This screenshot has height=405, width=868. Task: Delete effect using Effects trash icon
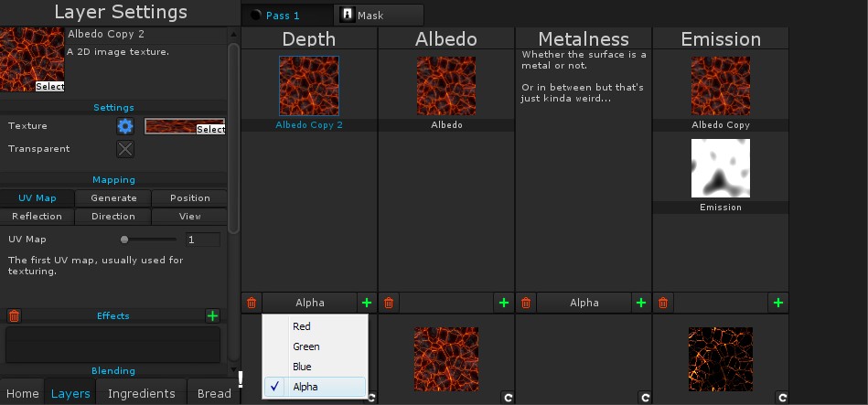[14, 316]
